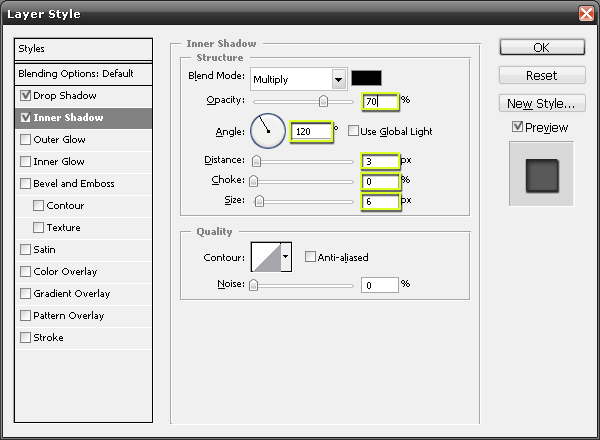This screenshot has width=600, height=440.
Task: Enable the Pattern Overlay checkbox
Action: (25, 315)
